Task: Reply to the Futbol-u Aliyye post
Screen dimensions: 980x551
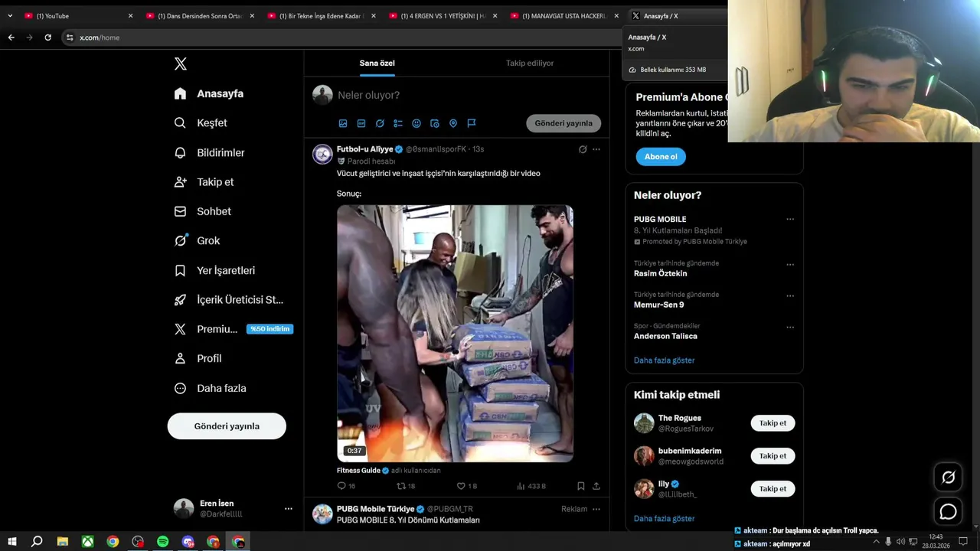Action: [x=346, y=486]
